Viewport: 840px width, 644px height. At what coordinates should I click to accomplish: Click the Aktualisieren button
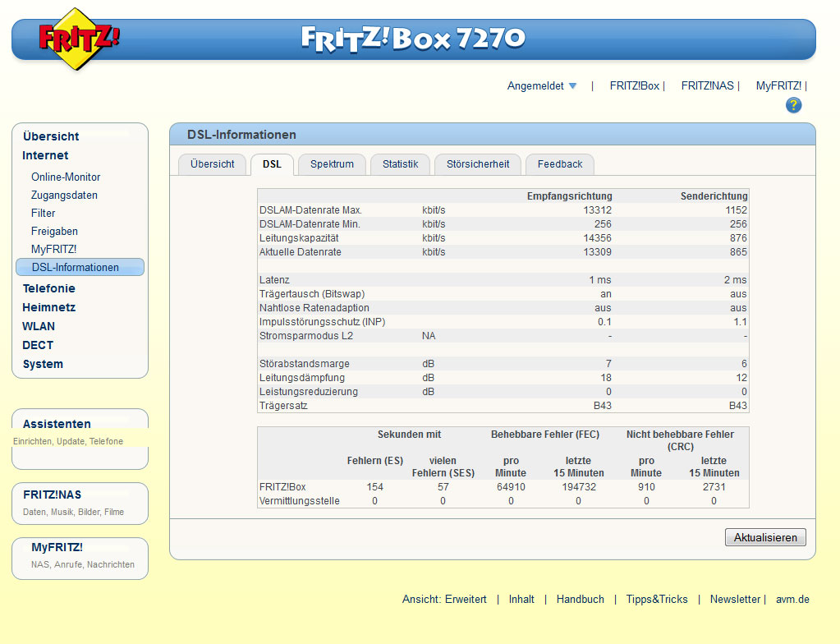(765, 537)
